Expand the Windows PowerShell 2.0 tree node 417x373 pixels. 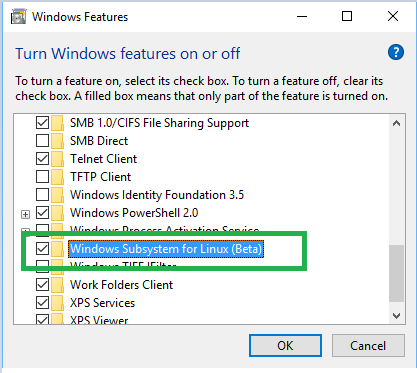[x=25, y=214]
